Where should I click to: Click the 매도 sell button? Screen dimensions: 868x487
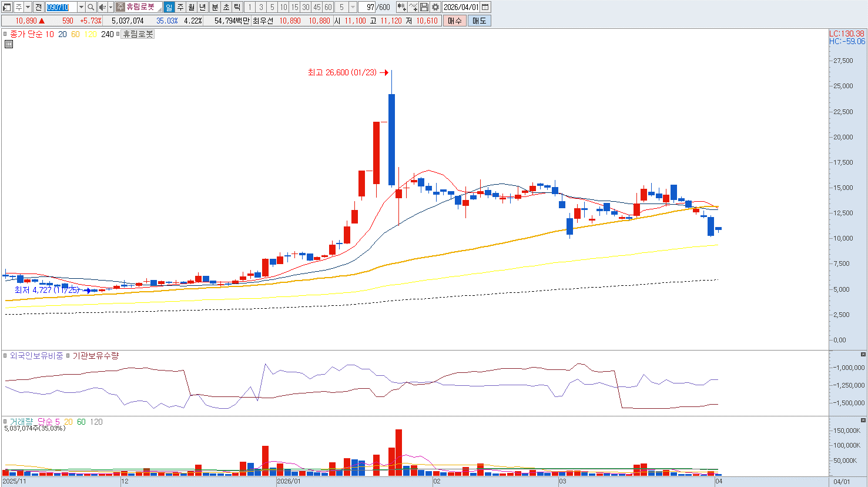tap(480, 21)
